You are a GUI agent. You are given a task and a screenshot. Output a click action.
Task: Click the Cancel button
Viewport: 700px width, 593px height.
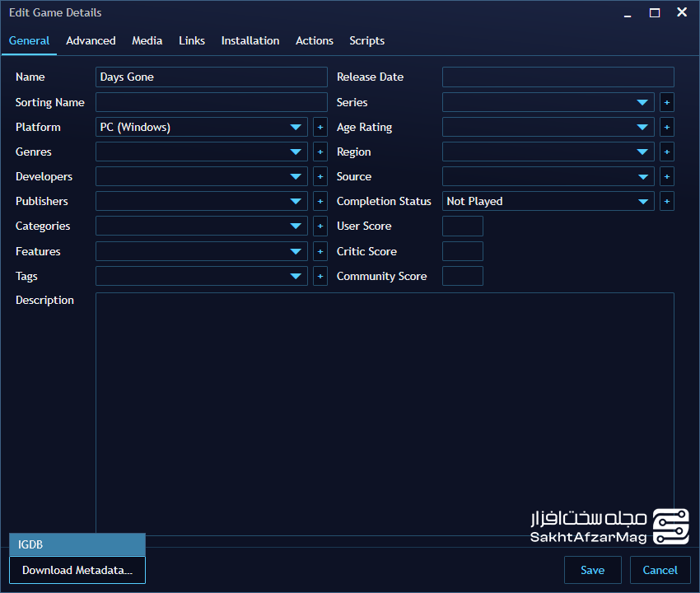pyautogui.click(x=660, y=570)
